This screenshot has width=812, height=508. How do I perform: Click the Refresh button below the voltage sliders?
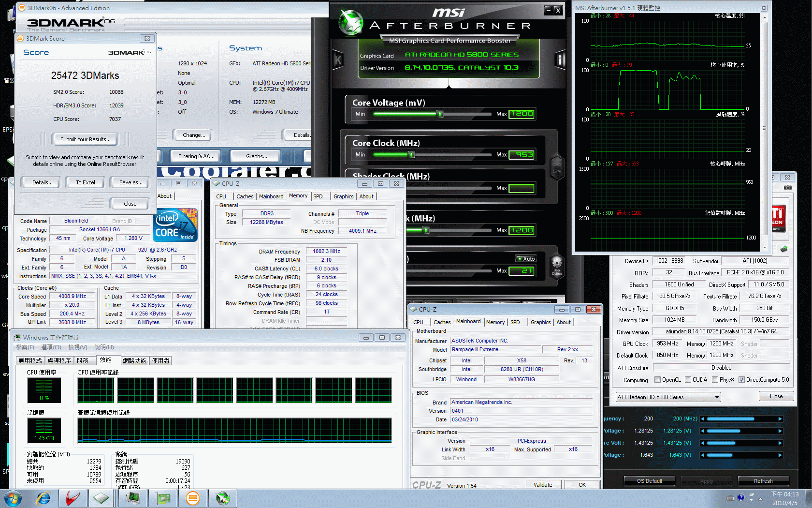click(763, 481)
